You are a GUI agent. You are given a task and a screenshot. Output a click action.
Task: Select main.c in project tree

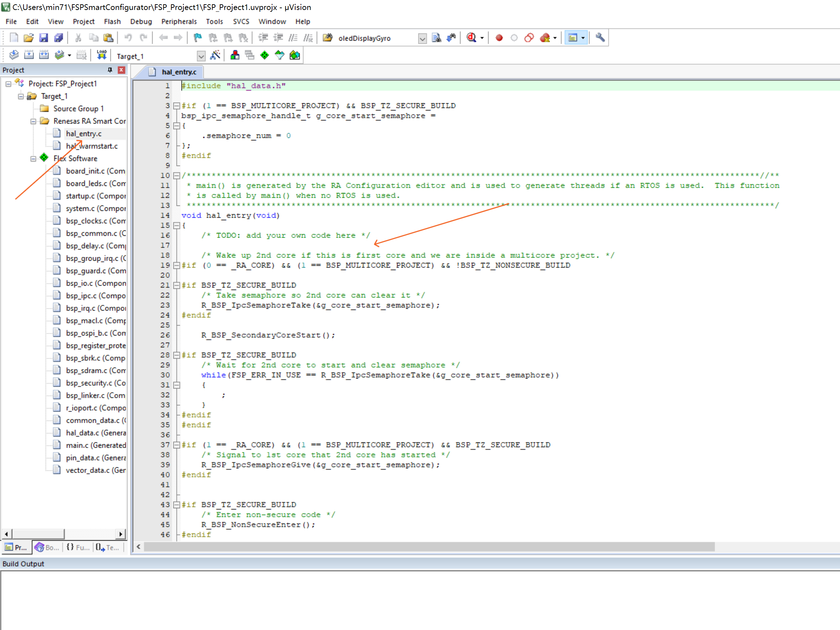(96, 446)
